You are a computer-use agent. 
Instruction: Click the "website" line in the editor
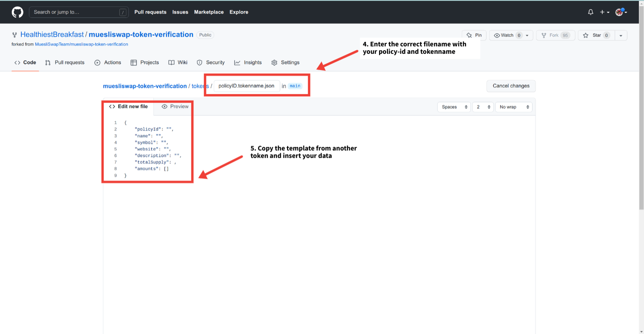click(x=154, y=149)
